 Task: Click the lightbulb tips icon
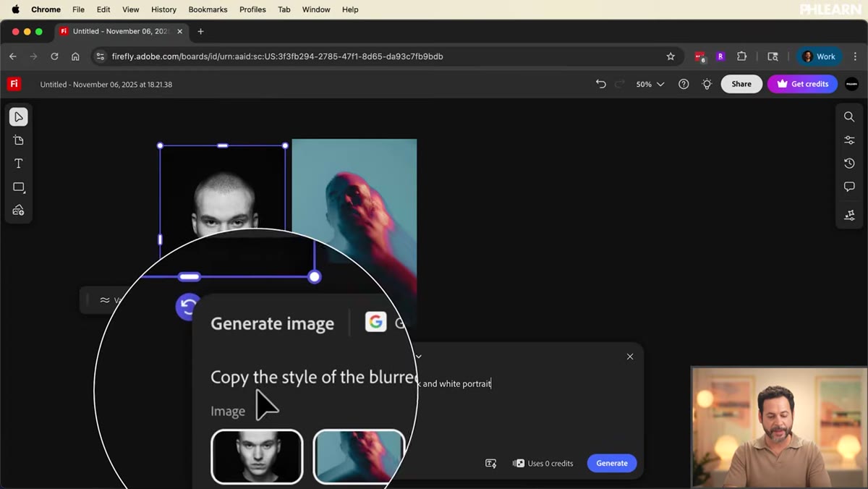707,84
